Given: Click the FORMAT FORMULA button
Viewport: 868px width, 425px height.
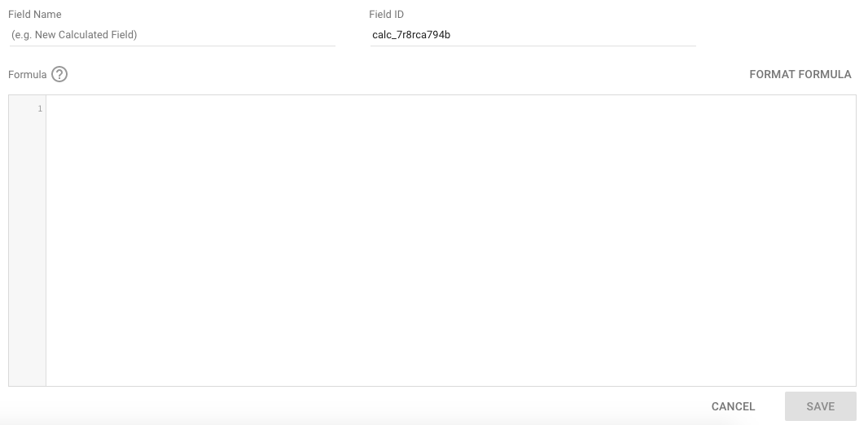Looking at the screenshot, I should click(800, 74).
